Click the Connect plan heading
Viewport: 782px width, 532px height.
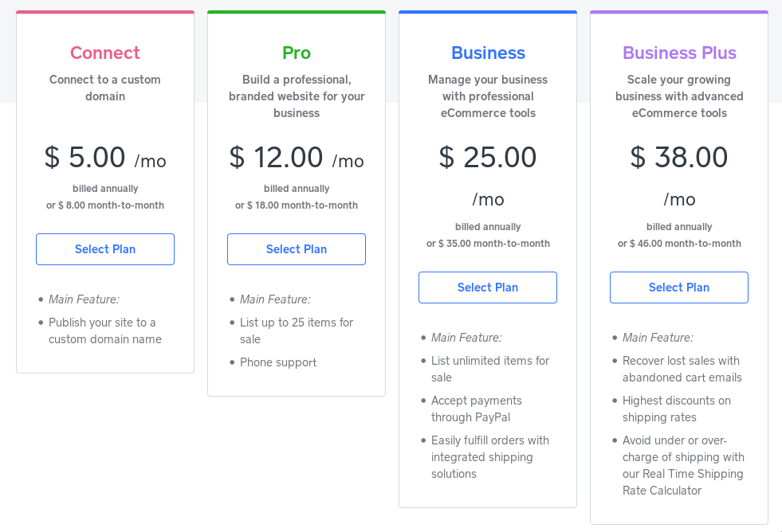[x=105, y=53]
